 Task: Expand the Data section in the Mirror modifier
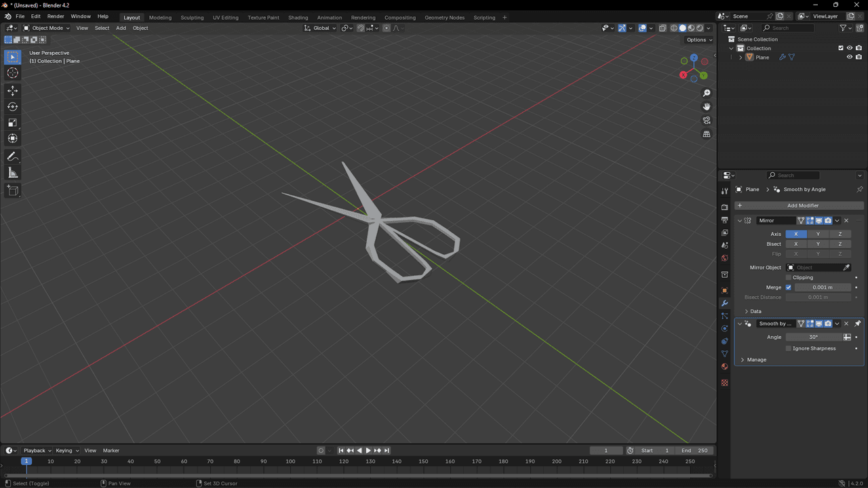[755, 311]
